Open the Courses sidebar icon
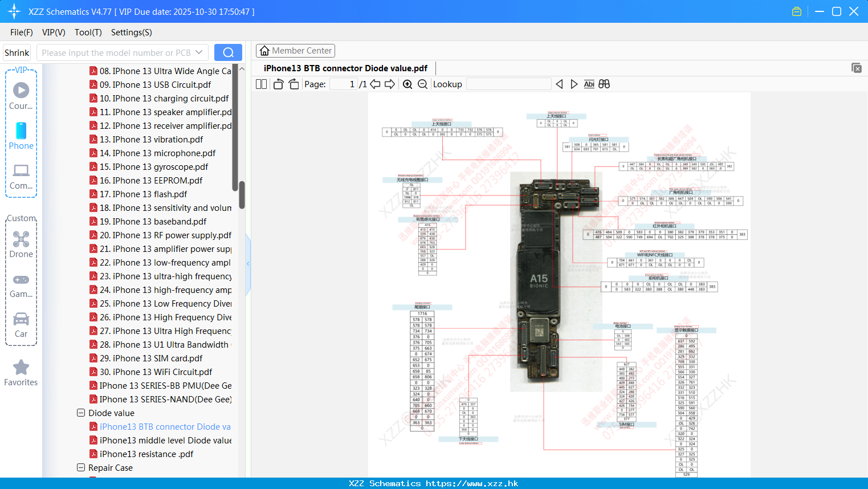This screenshot has width=868, height=489. coord(21,95)
